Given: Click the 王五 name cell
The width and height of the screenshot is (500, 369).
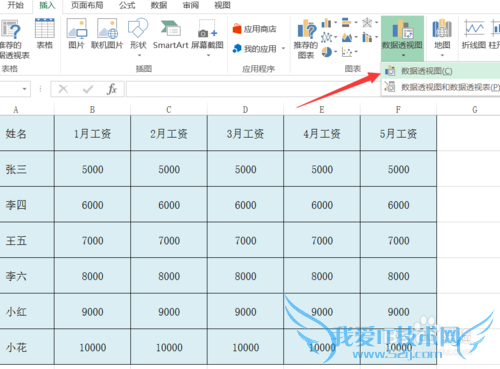Looking at the screenshot, I should 27,240.
